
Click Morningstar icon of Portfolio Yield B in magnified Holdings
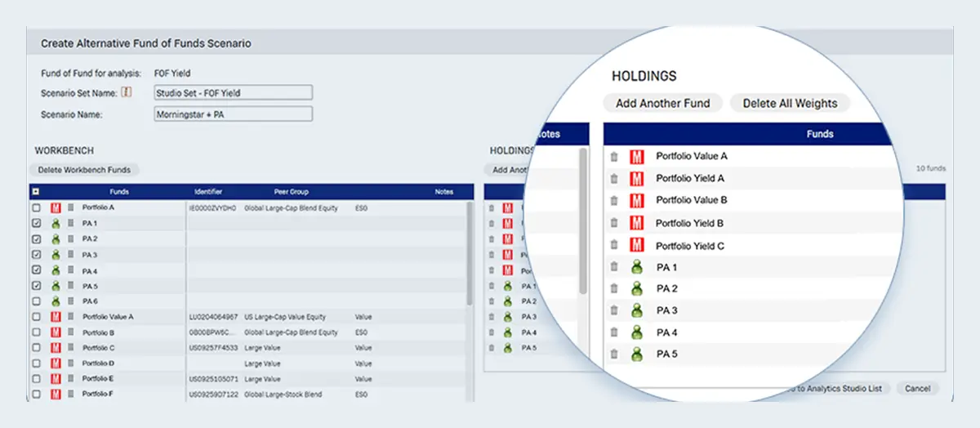coord(637,223)
